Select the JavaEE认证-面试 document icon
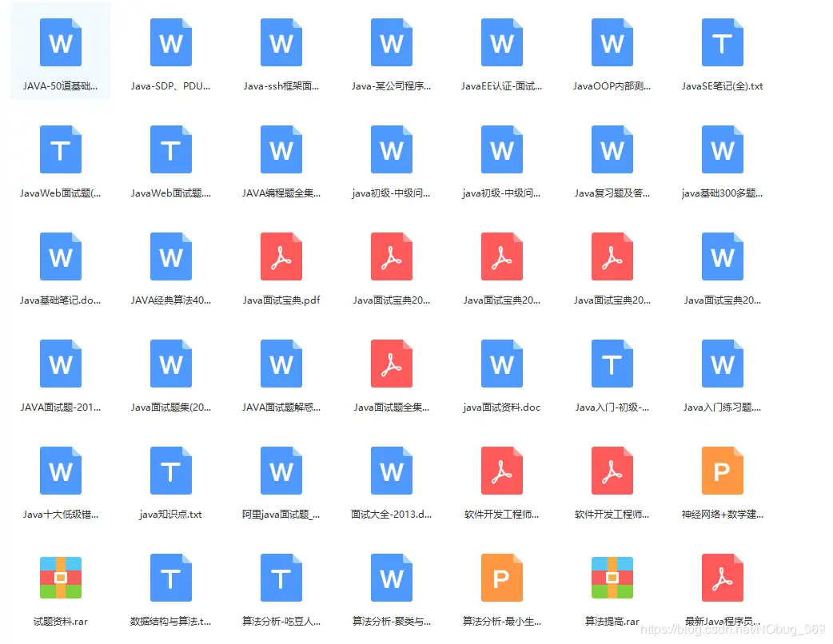This screenshot has height=644, width=833. (x=501, y=42)
